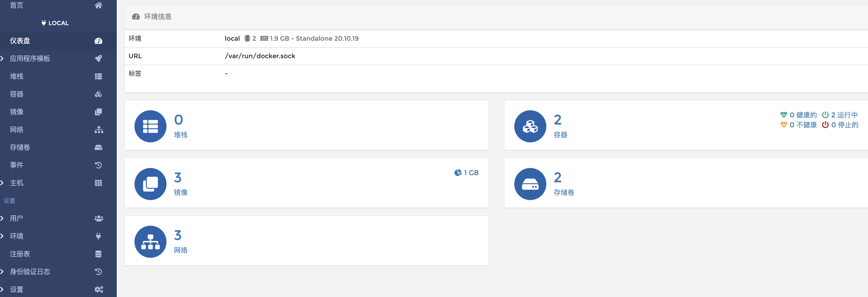Click the cubes icon next to 容器
The height and width of the screenshot is (297, 868).
98,94
